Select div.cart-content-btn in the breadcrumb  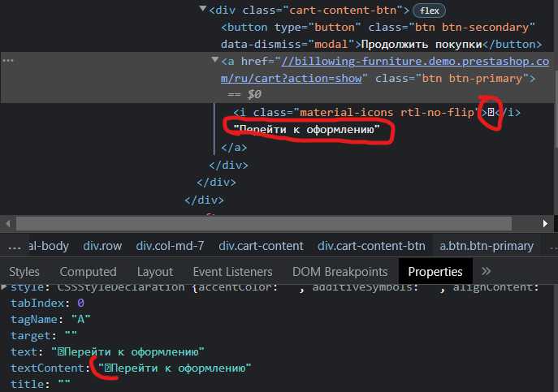371,246
